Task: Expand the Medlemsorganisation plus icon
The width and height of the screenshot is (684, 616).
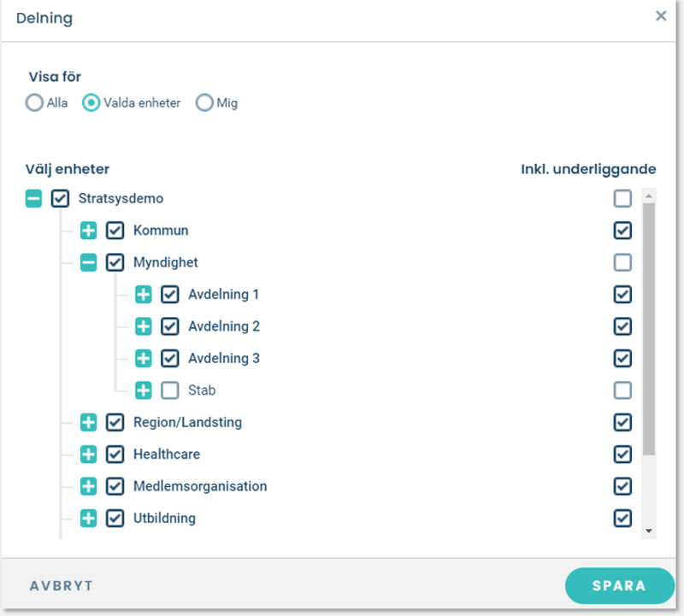Action: [x=88, y=486]
